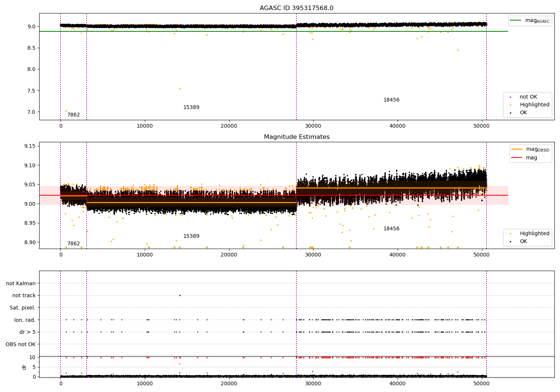This screenshot has height=392, width=560.
Task: Click the 'not track' marker near time 14000
Action: 180,295
